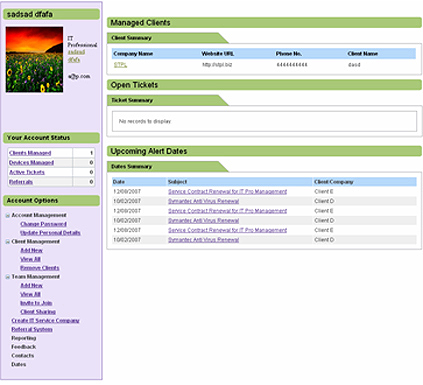Open the Referral System link

(x=32, y=329)
